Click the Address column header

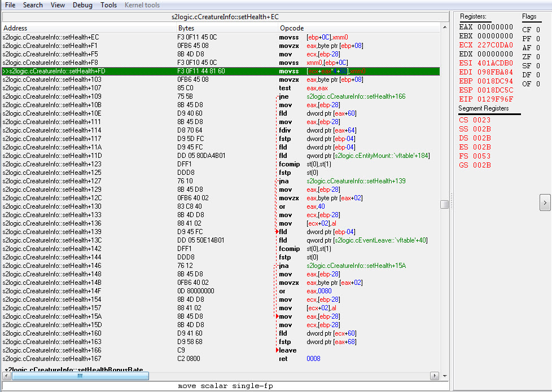click(x=15, y=28)
